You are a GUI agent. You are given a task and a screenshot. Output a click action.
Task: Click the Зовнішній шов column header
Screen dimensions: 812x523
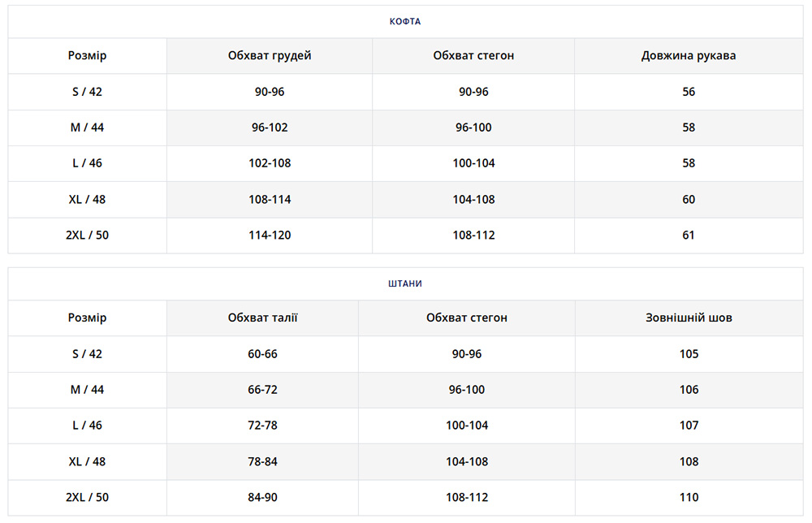click(x=689, y=318)
